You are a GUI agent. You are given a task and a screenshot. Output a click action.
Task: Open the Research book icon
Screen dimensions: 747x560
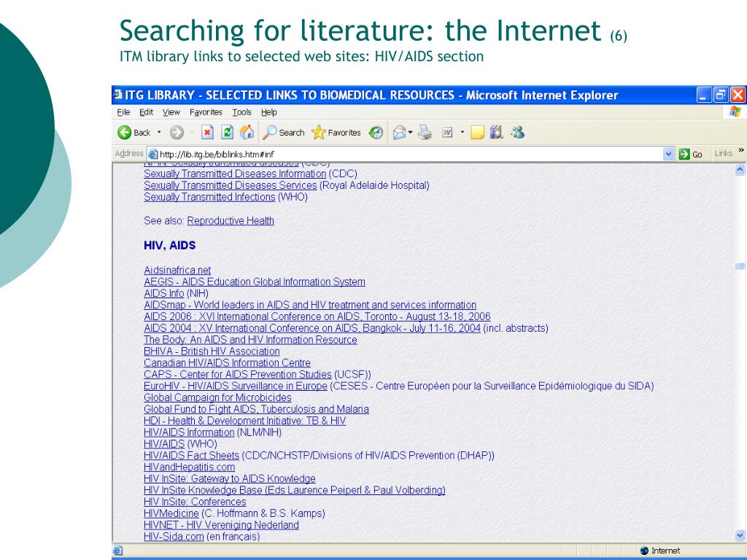pyautogui.click(x=496, y=133)
